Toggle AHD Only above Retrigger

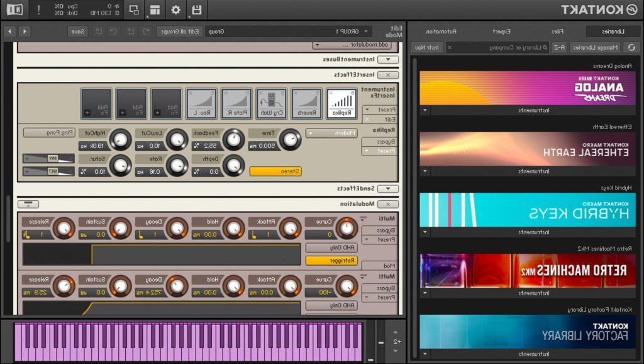331,247
